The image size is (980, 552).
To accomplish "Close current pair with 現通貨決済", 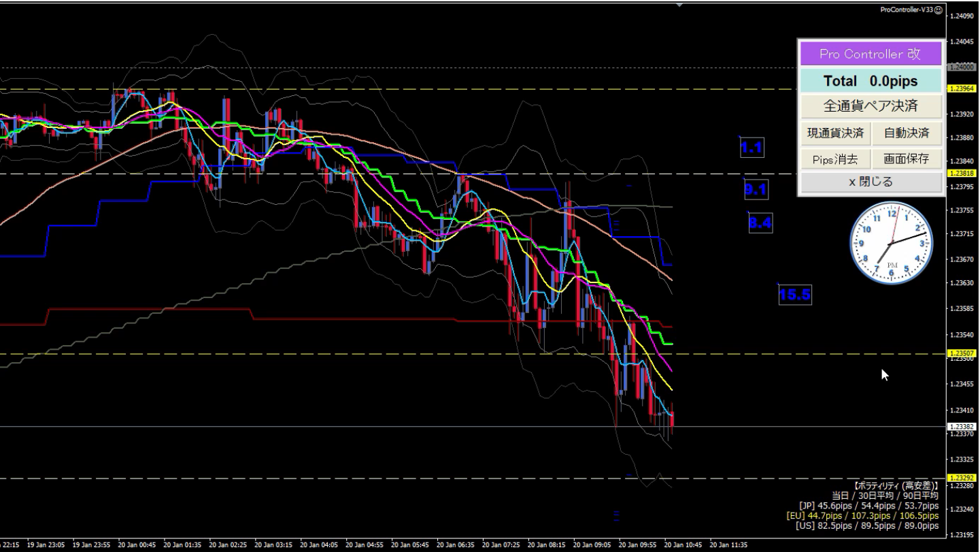I will pos(835,133).
